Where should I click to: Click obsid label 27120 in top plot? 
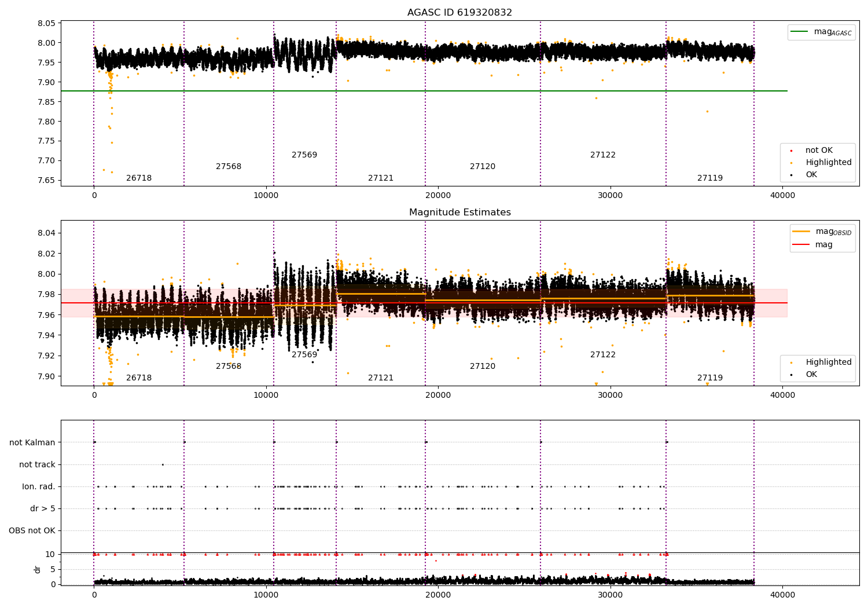[x=483, y=167]
